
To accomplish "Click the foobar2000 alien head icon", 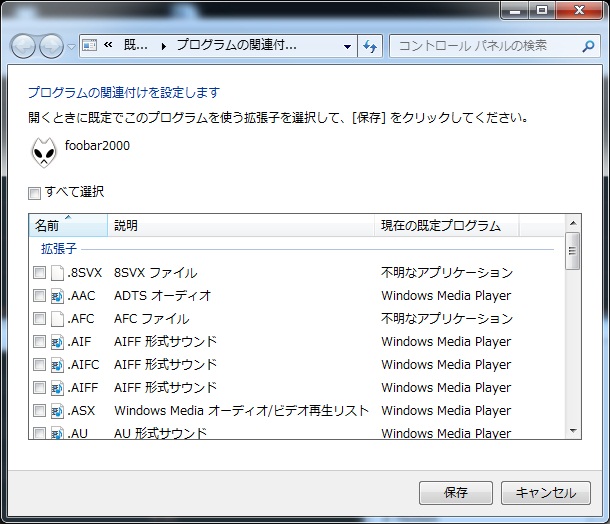I will coord(44,152).
